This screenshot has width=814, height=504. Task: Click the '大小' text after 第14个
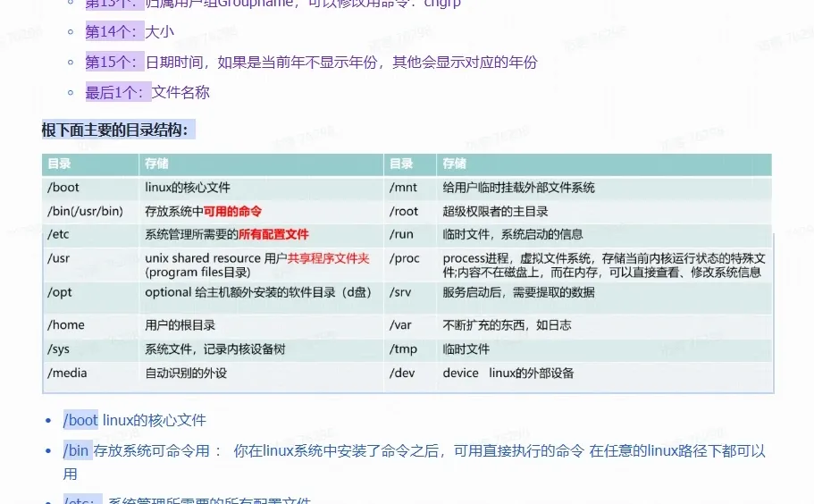(159, 31)
